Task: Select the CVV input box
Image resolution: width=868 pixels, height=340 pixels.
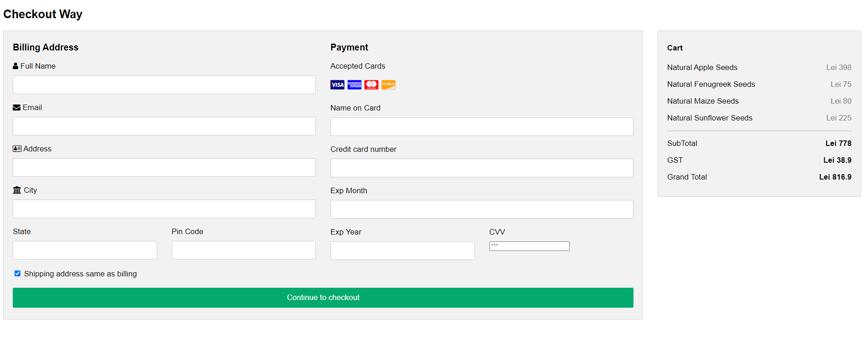Action: [x=529, y=246]
